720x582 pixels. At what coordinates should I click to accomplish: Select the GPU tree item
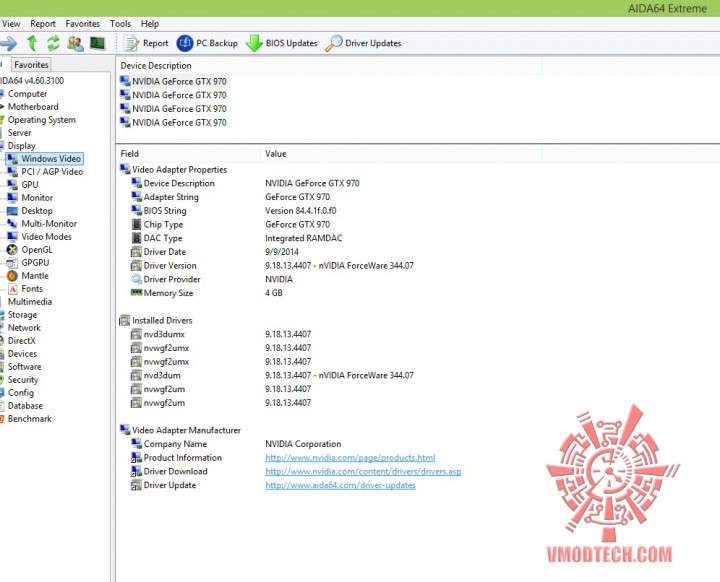(30, 184)
